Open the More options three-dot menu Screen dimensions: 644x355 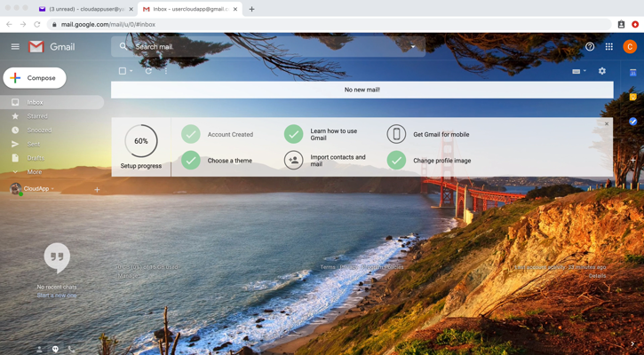coord(166,71)
